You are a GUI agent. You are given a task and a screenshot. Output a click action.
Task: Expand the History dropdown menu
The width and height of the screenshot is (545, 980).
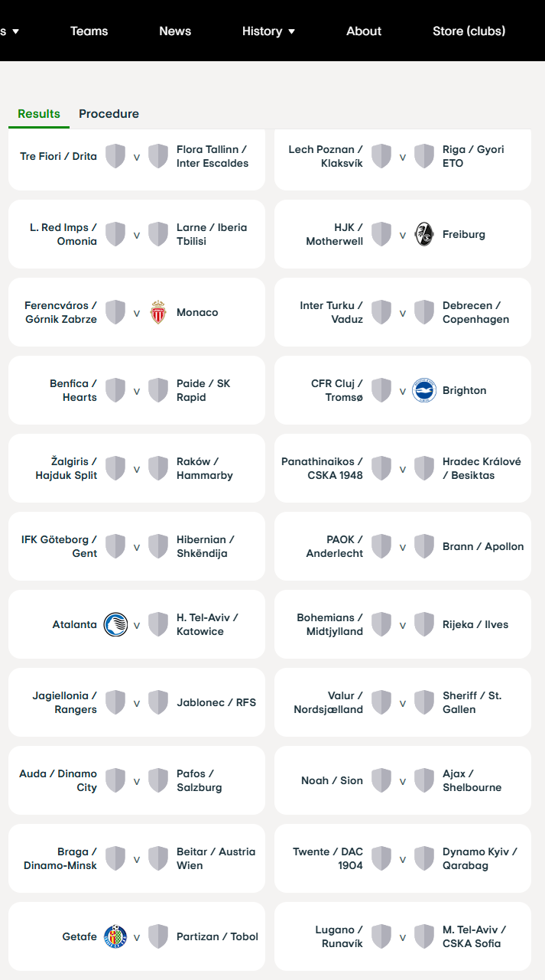[268, 31]
